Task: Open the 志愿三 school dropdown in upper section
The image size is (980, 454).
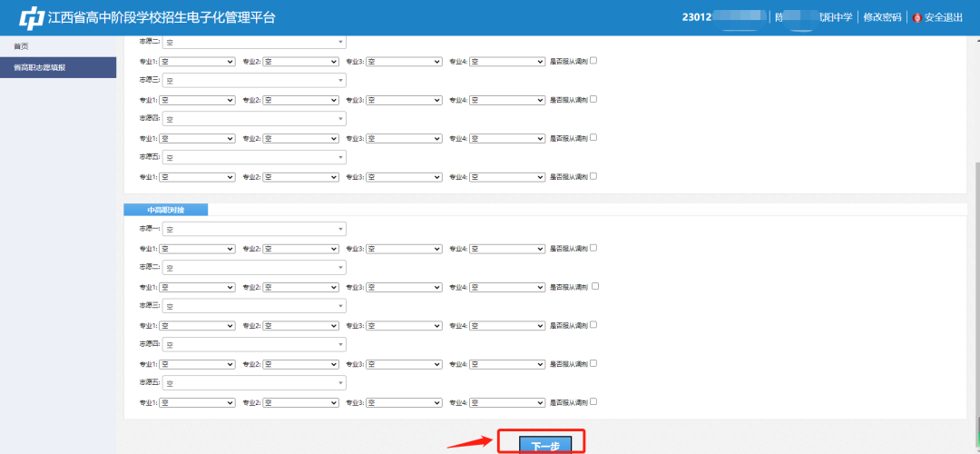Action: tap(254, 81)
